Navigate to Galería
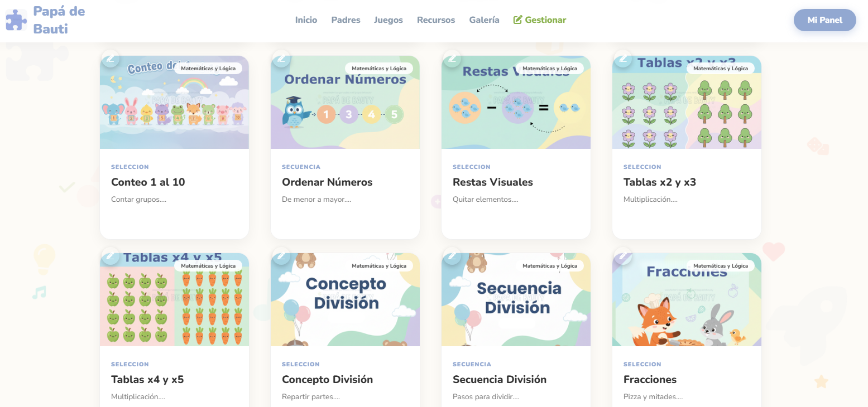The width and height of the screenshot is (868, 407). [x=485, y=20]
